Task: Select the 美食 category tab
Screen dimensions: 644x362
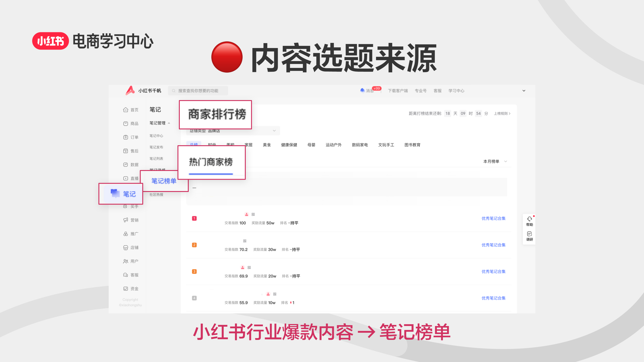Action: (x=267, y=145)
